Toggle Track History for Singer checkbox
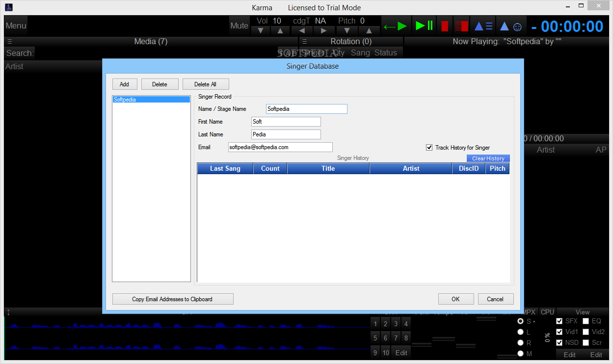Screen dimensions: 613x364 point(429,147)
